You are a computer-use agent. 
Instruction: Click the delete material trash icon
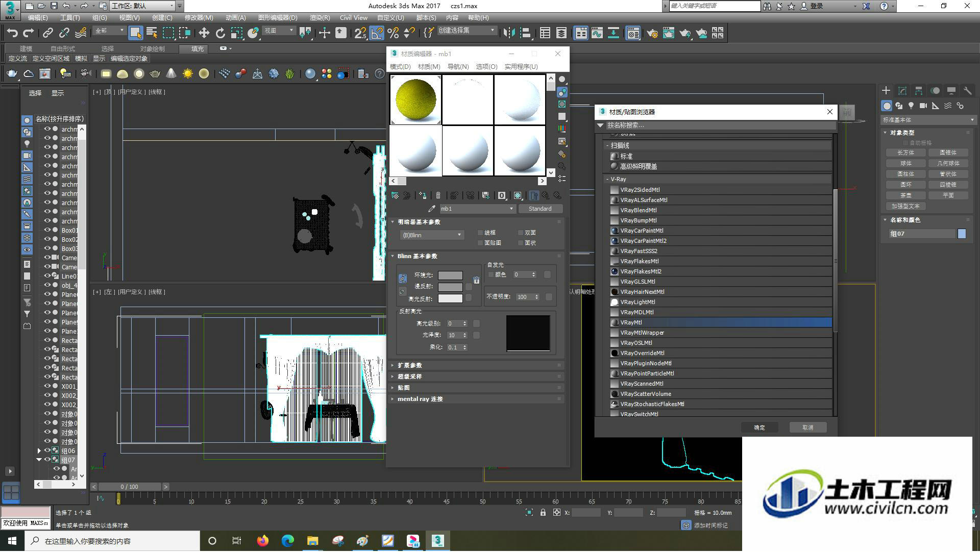[438, 195]
